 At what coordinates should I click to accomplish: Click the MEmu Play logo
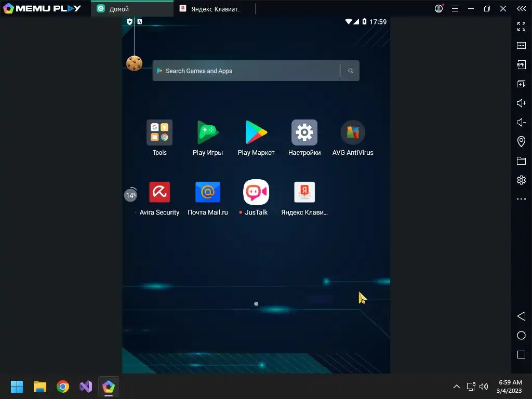(42, 8)
